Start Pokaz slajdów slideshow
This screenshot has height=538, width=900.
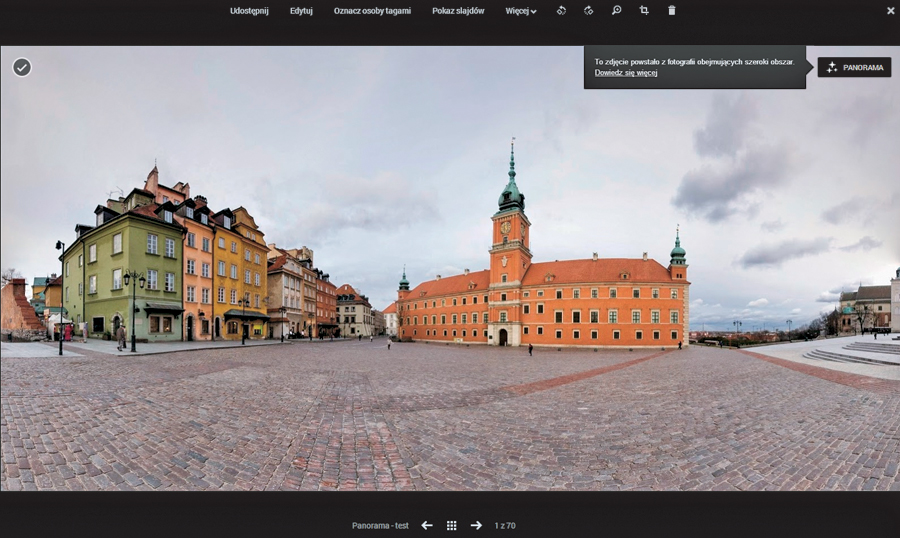click(x=458, y=11)
